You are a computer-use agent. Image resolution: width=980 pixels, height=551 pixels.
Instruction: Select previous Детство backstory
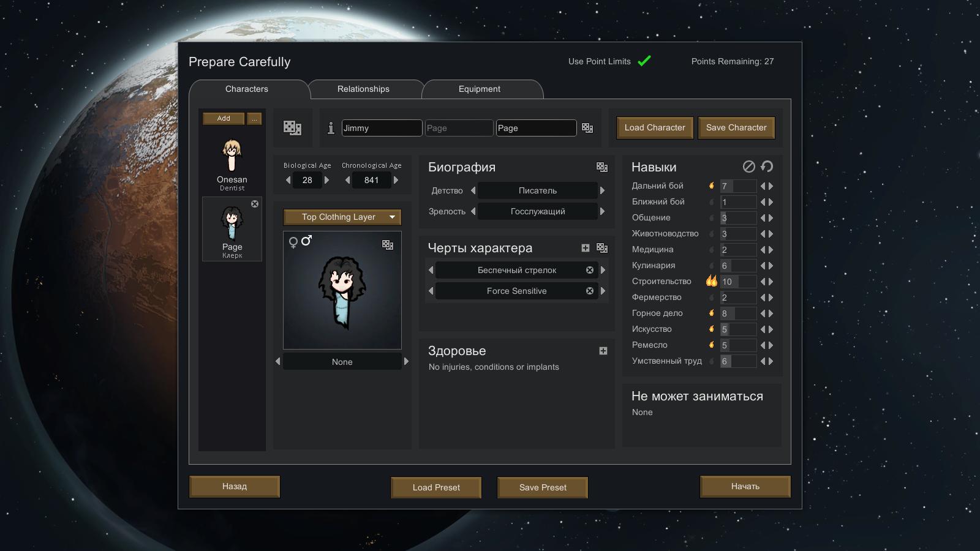pos(473,190)
